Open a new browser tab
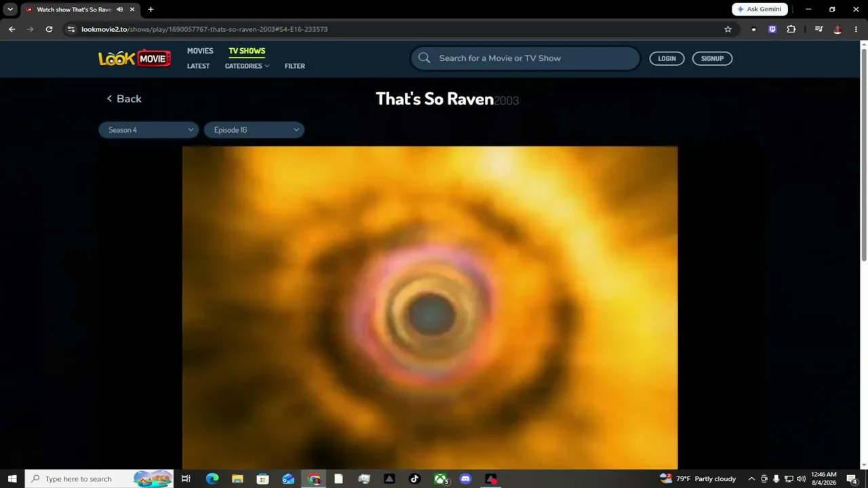 point(151,9)
